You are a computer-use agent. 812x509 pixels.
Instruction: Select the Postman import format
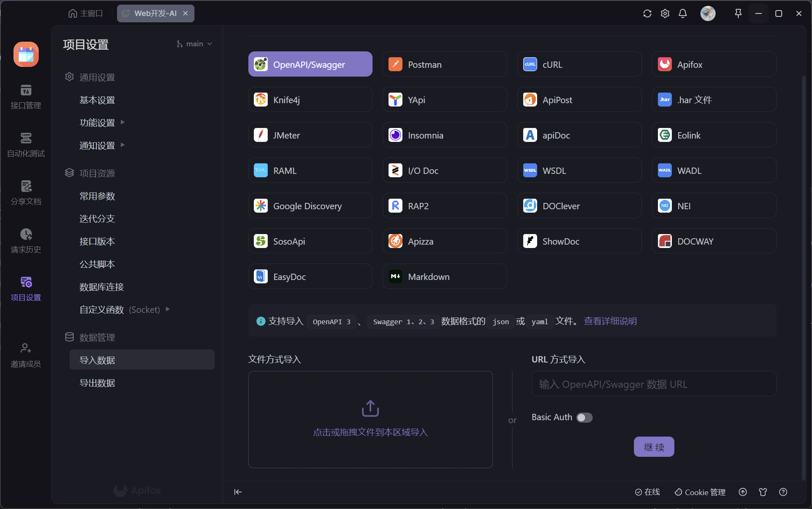point(445,64)
